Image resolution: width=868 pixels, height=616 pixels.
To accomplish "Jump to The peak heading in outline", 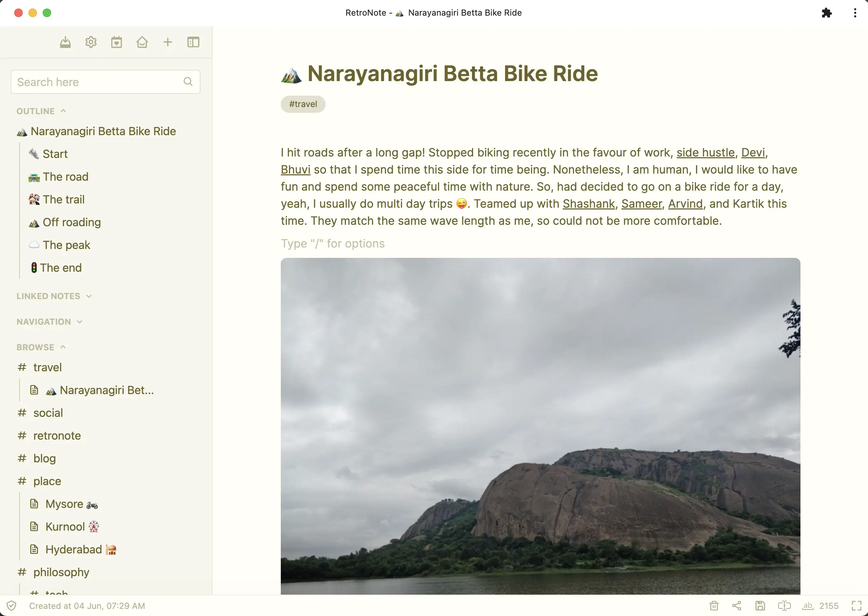I will [59, 245].
